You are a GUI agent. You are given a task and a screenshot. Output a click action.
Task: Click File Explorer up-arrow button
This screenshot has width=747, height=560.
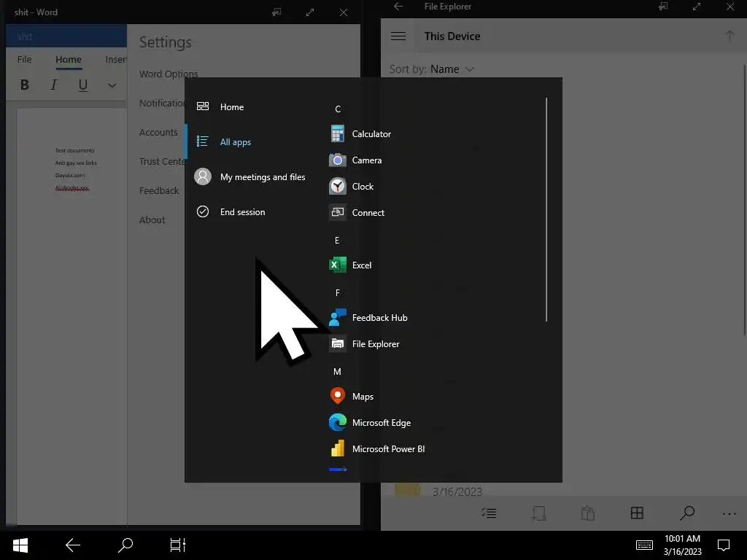[x=729, y=36]
